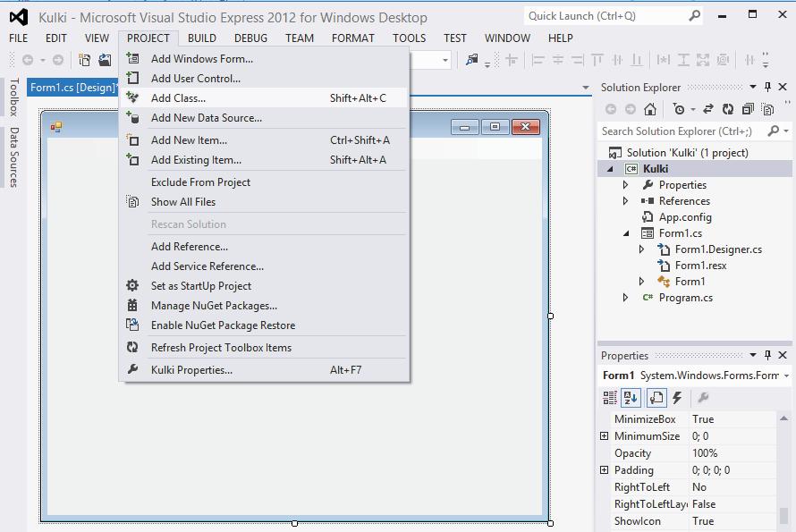Image resolution: width=796 pixels, height=532 pixels.
Task: Open the Data Sources side tab
Action: pos(14,156)
